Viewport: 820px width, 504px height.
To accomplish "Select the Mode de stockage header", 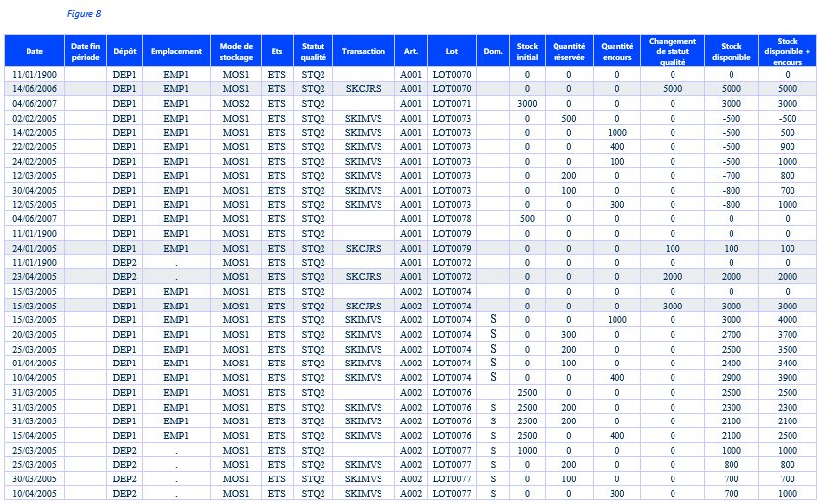I will coord(236,51).
